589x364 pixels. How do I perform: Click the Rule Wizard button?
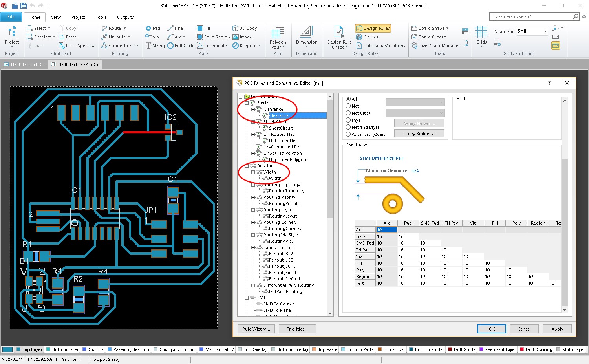pyautogui.click(x=256, y=329)
